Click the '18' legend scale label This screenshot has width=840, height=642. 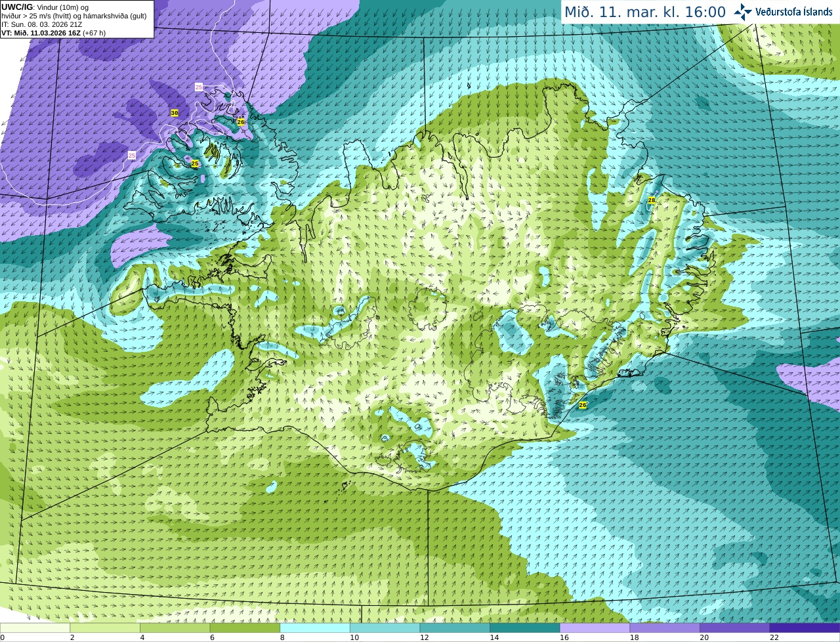pos(635,637)
